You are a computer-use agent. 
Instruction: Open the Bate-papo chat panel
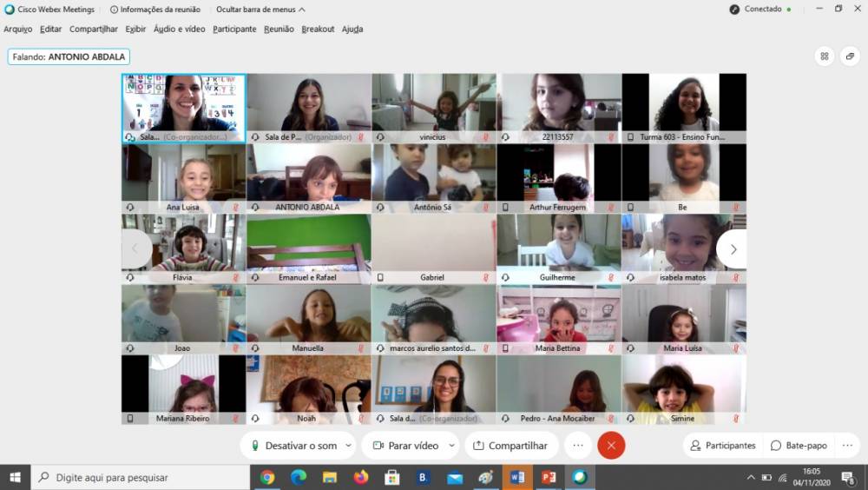799,446
